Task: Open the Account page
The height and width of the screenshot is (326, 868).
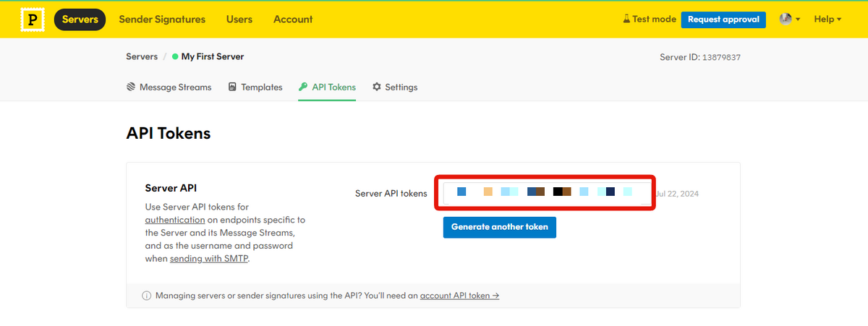Action: click(293, 20)
